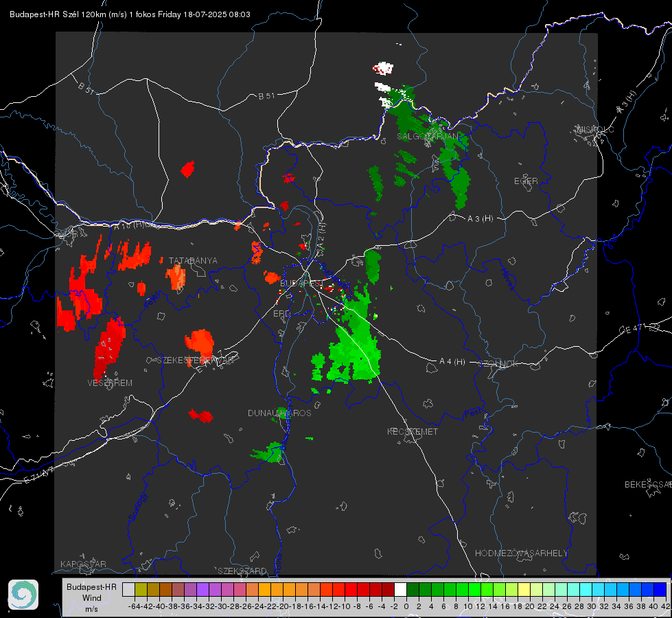Click the MISKOLC city label
The image size is (672, 618).
[x=595, y=129]
